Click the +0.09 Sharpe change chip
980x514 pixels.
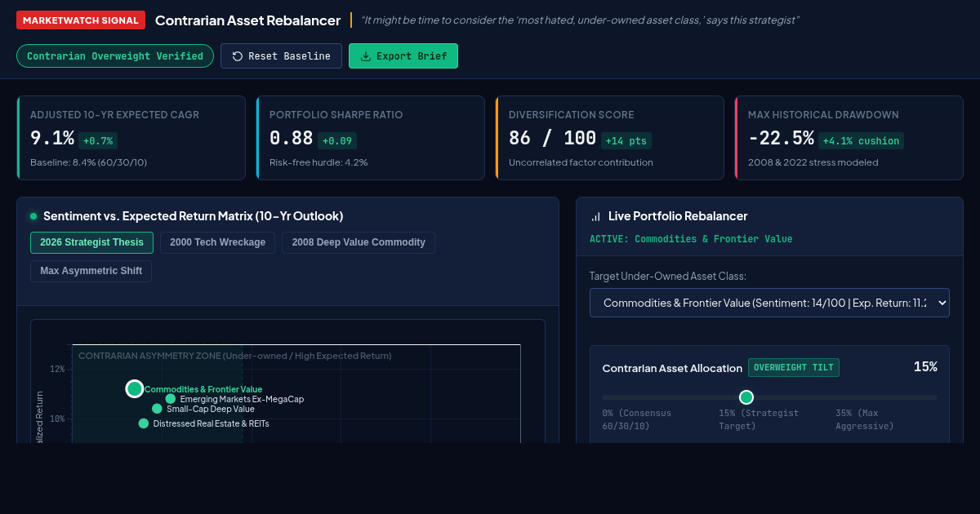[337, 140]
